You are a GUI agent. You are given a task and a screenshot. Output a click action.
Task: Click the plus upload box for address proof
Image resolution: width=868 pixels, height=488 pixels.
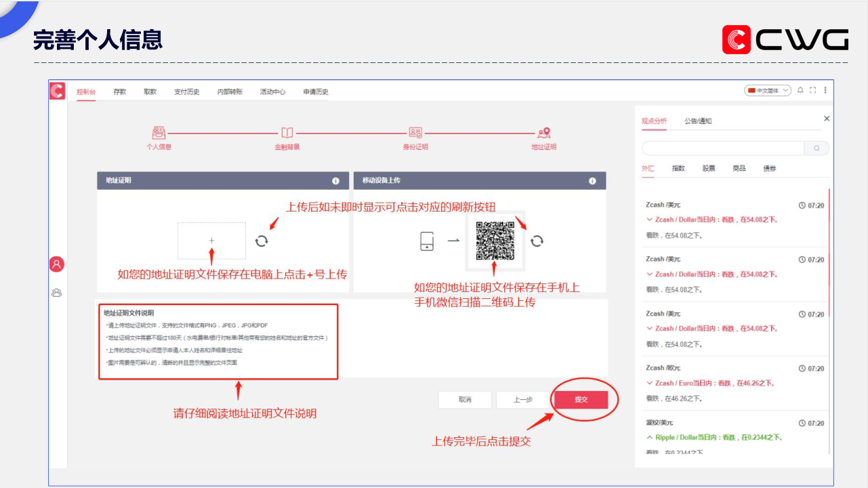pos(211,241)
